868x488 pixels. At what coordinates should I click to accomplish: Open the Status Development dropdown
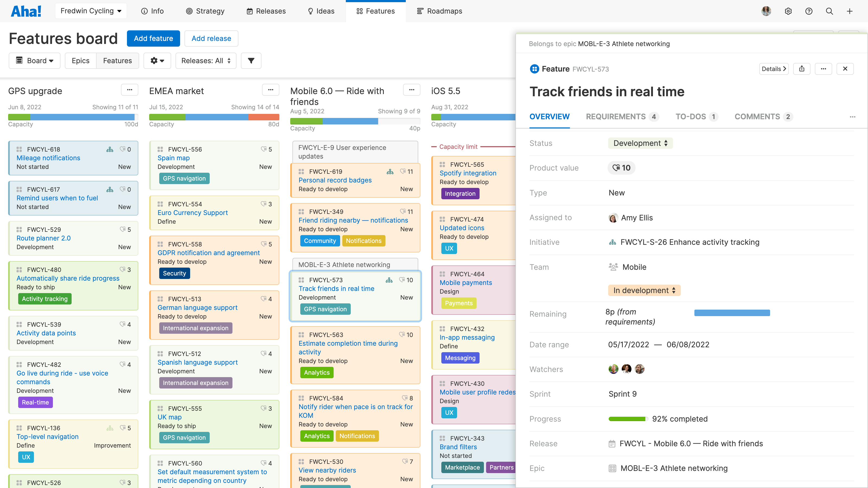pyautogui.click(x=640, y=143)
